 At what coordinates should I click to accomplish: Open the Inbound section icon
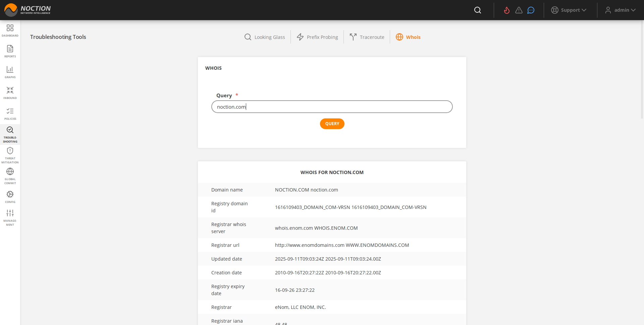10,93
